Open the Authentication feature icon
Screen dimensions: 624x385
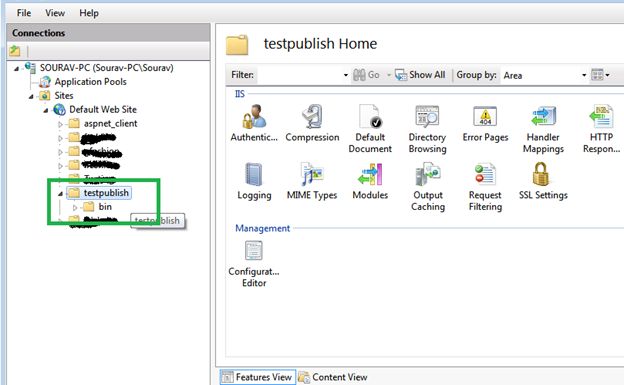(254, 123)
